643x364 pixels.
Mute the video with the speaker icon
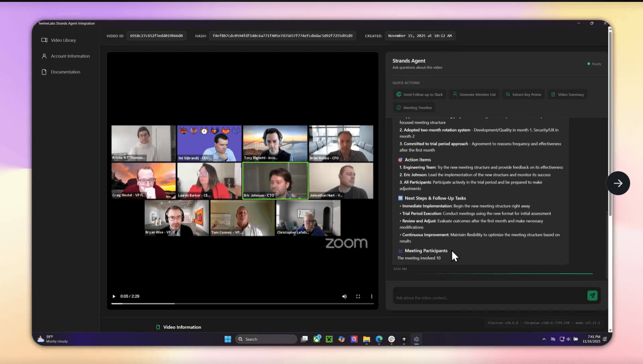[344, 296]
